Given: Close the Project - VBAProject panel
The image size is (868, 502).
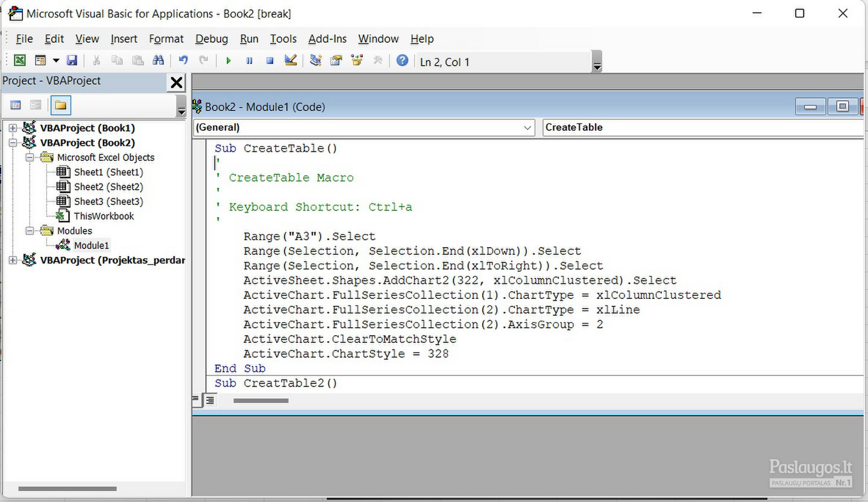Looking at the screenshot, I should click(x=176, y=83).
